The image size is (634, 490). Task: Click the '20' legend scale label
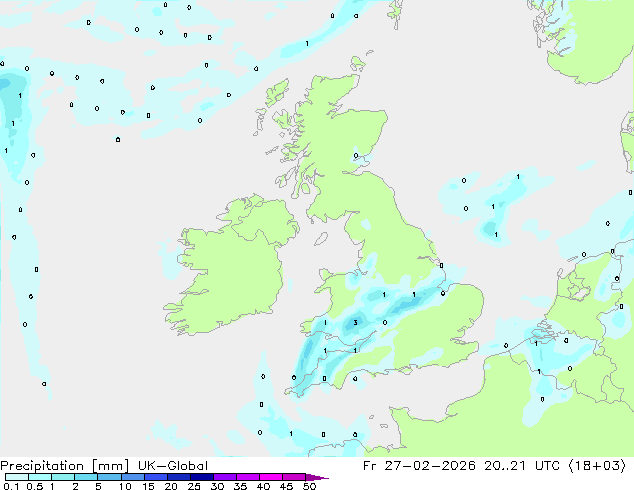171,486
